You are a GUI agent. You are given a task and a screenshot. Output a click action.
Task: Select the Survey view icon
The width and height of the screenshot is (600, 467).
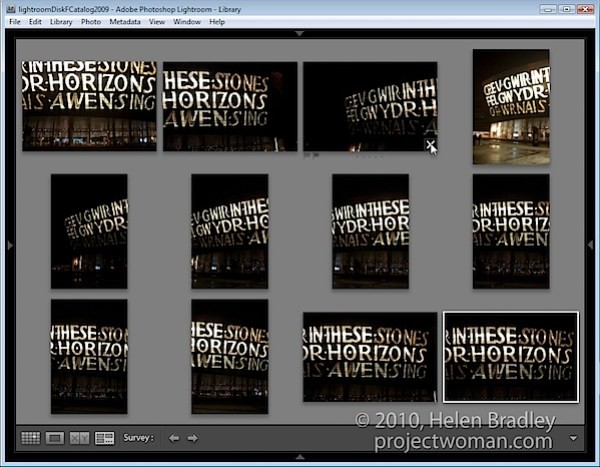point(104,438)
